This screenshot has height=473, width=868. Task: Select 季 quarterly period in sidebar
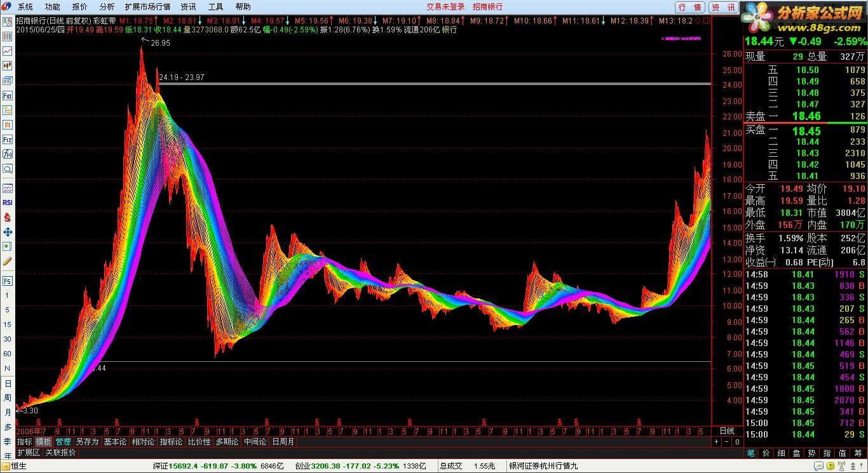8,441
